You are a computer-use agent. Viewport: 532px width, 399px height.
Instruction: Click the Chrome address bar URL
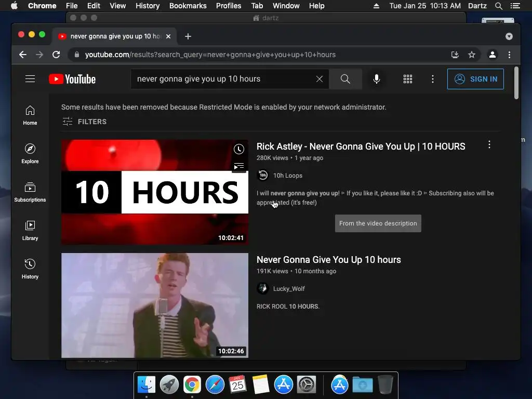210,55
